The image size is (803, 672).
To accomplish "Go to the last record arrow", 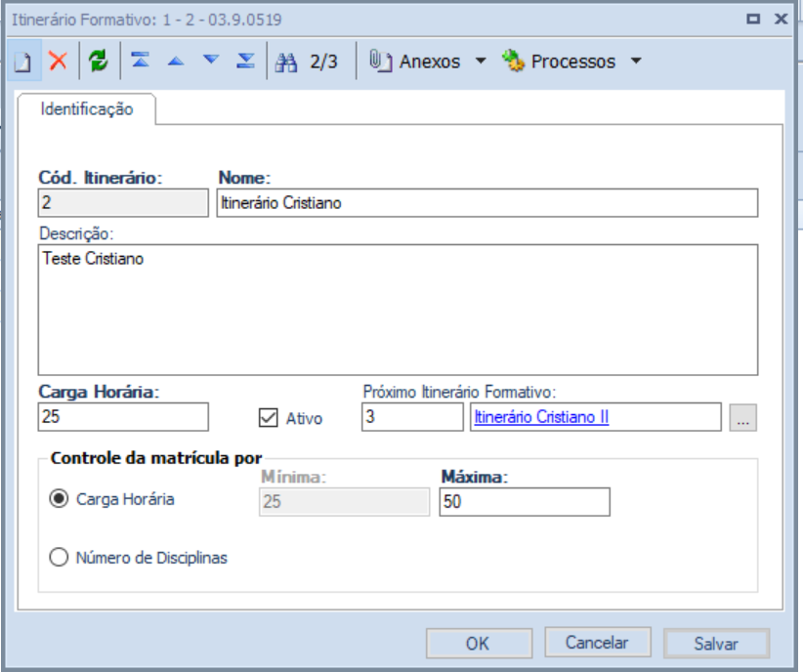I will point(246,61).
